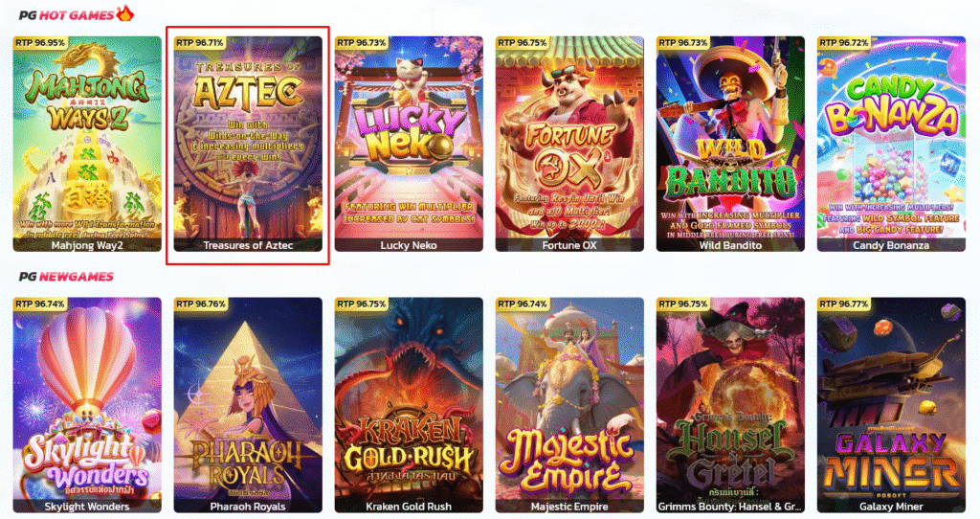This screenshot has height=519, width=980.
Task: Open the Galaxy Miner game card
Action: pyautogui.click(x=891, y=405)
